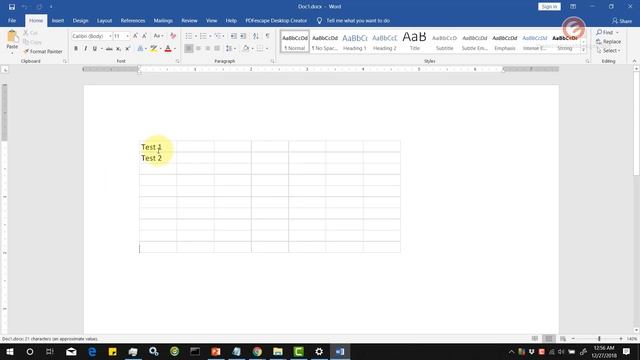Screen dimensions: 640x360
Task: Open the Numbering list dropdown
Action: 210,36
